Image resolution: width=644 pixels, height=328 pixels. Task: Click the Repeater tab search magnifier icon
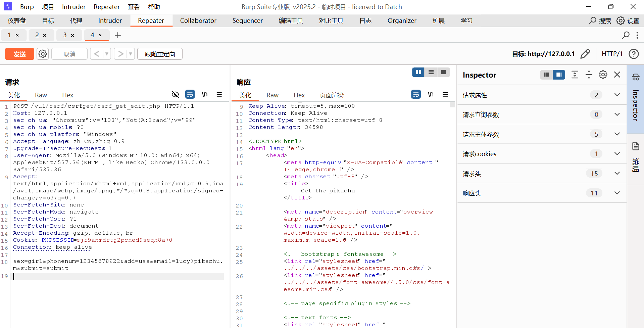pyautogui.click(x=626, y=35)
